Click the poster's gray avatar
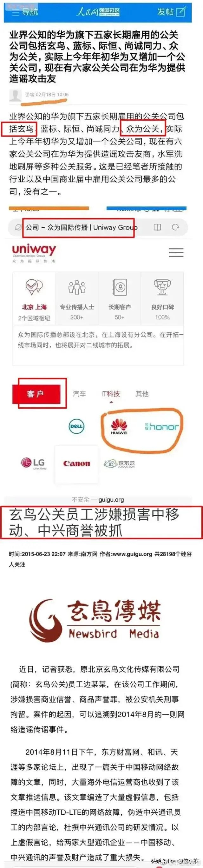The height and width of the screenshot is (868, 203). [x=15, y=95]
